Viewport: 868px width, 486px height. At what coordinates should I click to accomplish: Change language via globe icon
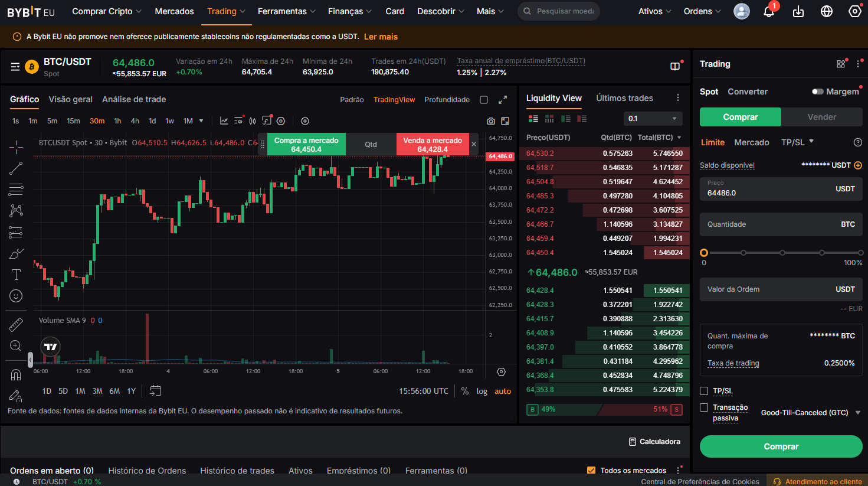click(827, 11)
